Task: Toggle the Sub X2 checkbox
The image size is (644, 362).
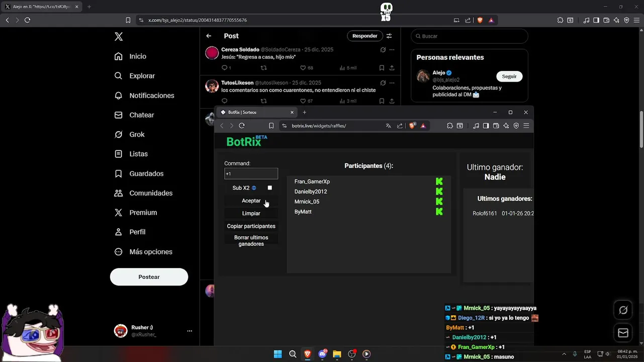Action: (x=270, y=188)
